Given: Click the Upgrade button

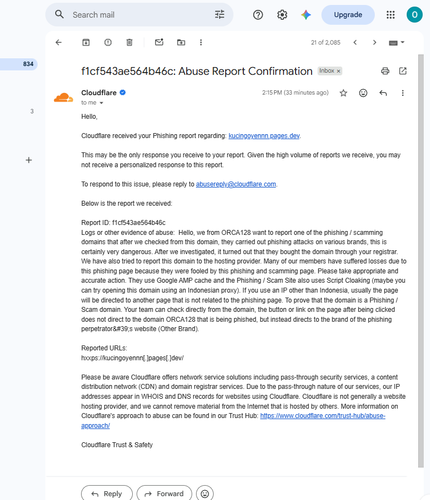Looking at the screenshot, I should click(348, 15).
